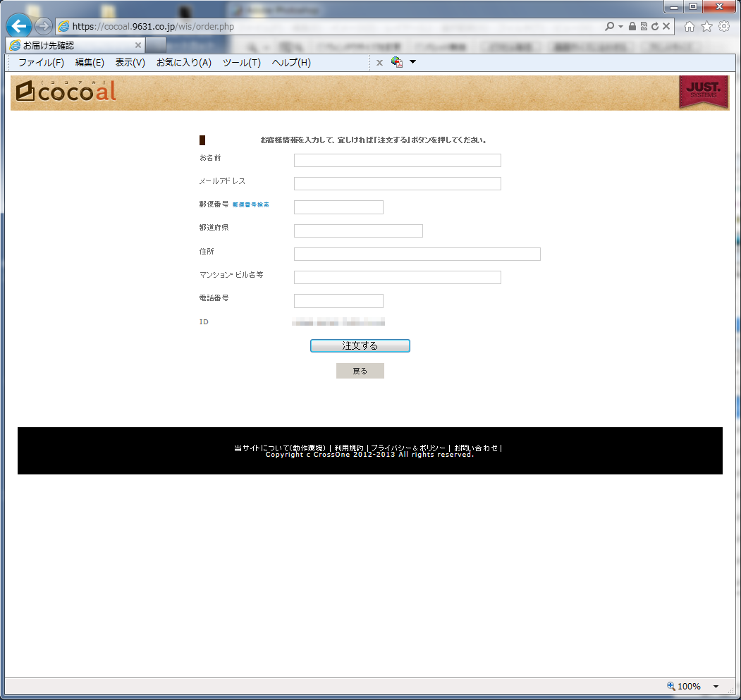The width and height of the screenshot is (741, 700).
Task: Click the Compatibility View broken-page icon
Action: [x=644, y=26]
